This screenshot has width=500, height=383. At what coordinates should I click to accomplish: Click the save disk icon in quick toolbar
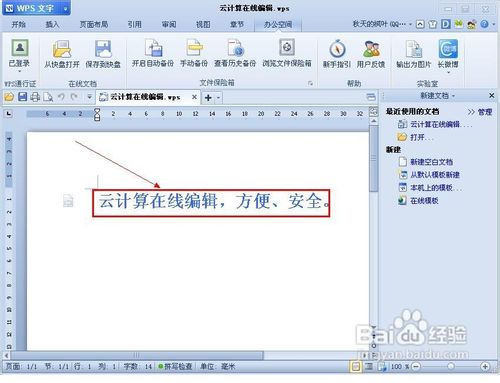22,97
